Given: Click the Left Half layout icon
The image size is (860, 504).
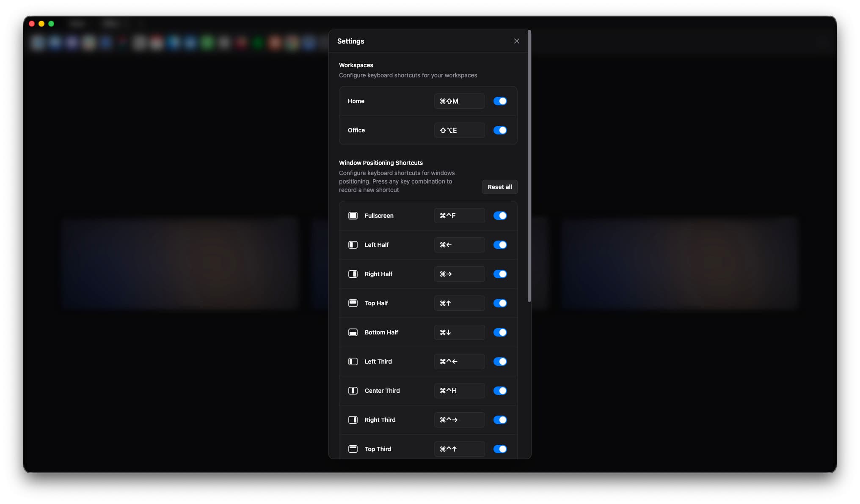Looking at the screenshot, I should [353, 244].
